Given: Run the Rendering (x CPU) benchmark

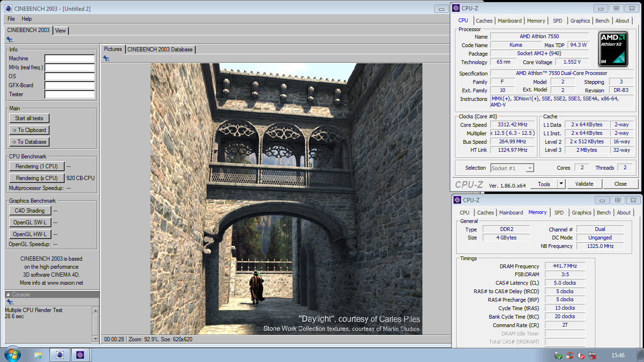Looking at the screenshot, I should (37, 178).
